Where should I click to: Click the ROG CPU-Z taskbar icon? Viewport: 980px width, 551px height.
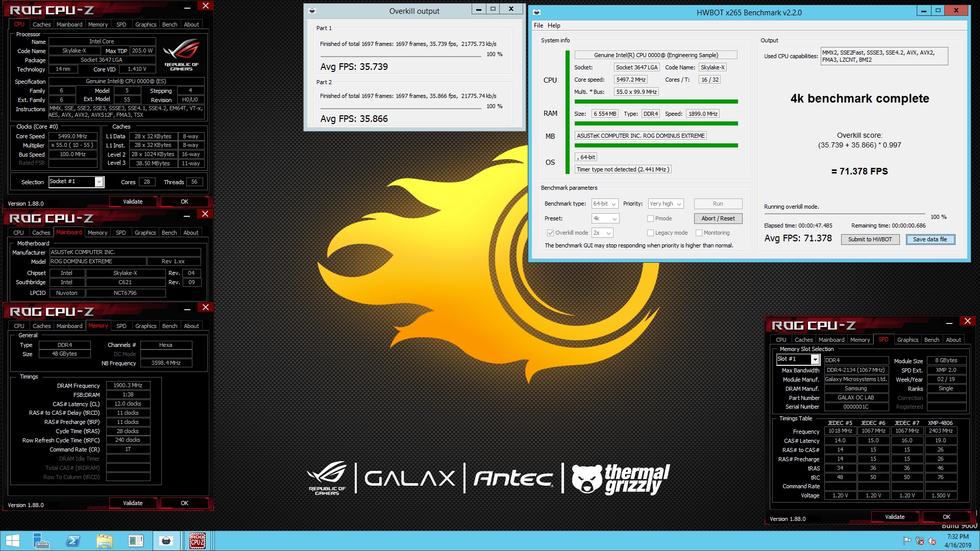(x=198, y=541)
